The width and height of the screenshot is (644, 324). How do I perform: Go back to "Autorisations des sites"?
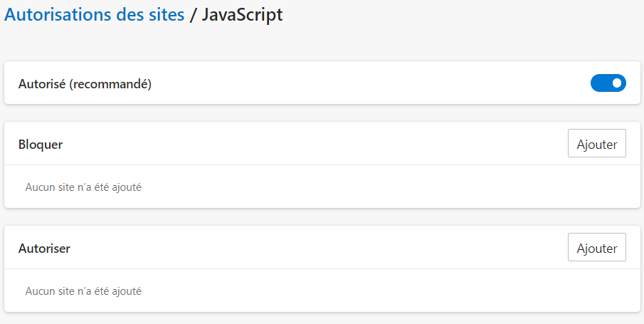[x=95, y=15]
